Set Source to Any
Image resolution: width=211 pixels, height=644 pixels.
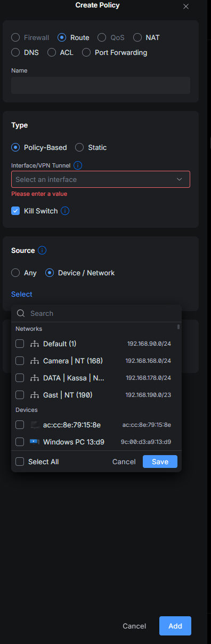(x=15, y=273)
